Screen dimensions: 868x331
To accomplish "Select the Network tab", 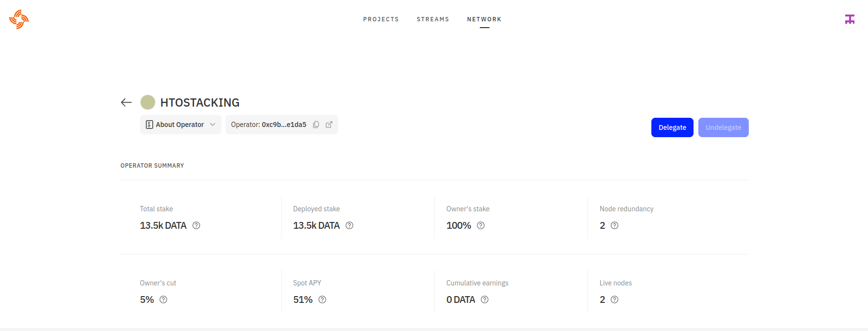I will (484, 19).
